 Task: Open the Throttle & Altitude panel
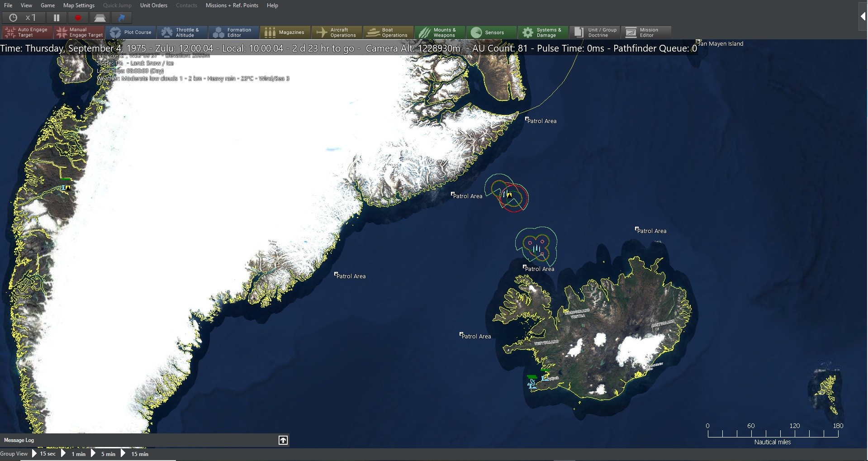182,32
